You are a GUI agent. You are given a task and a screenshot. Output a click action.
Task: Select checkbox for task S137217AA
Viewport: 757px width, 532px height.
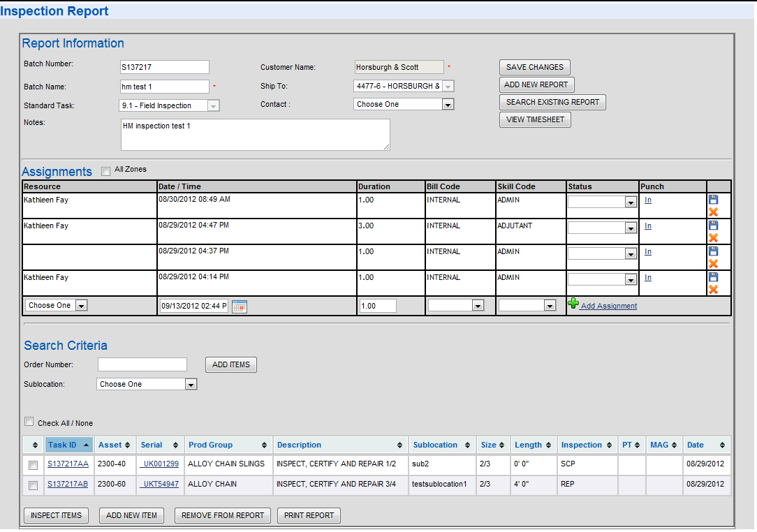tap(33, 465)
